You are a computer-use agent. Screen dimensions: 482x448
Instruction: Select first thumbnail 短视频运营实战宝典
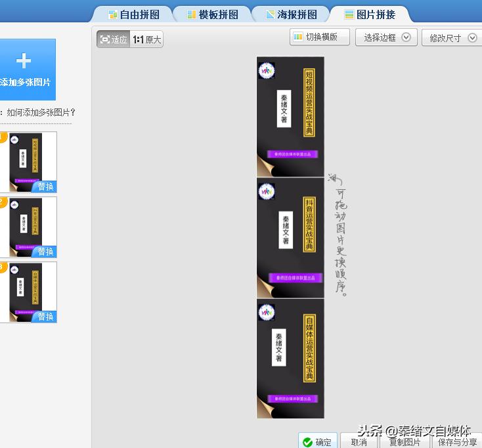click(x=28, y=162)
